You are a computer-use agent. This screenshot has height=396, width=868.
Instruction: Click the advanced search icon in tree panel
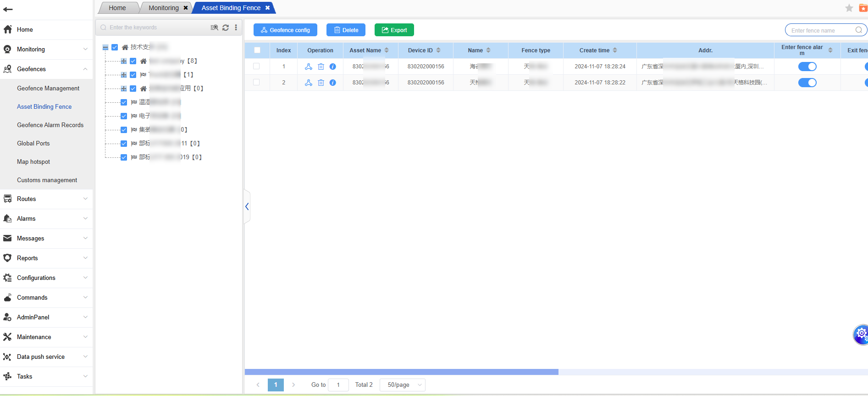pos(214,28)
